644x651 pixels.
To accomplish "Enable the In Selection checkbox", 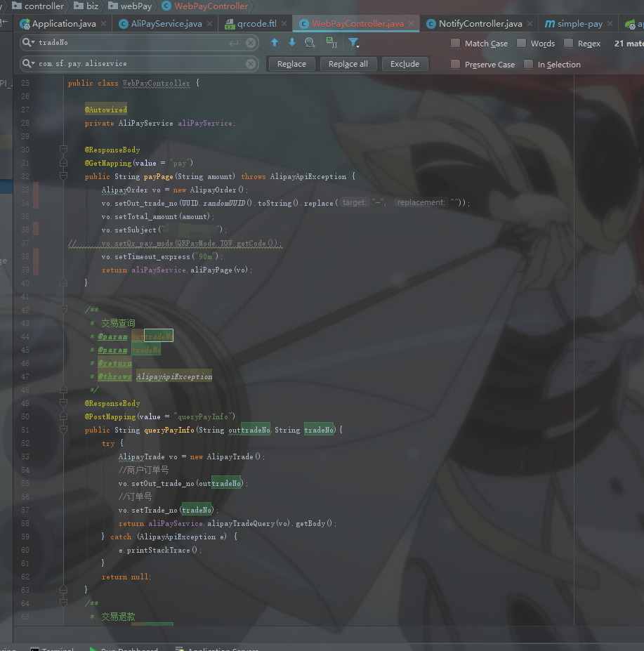I will [529, 65].
